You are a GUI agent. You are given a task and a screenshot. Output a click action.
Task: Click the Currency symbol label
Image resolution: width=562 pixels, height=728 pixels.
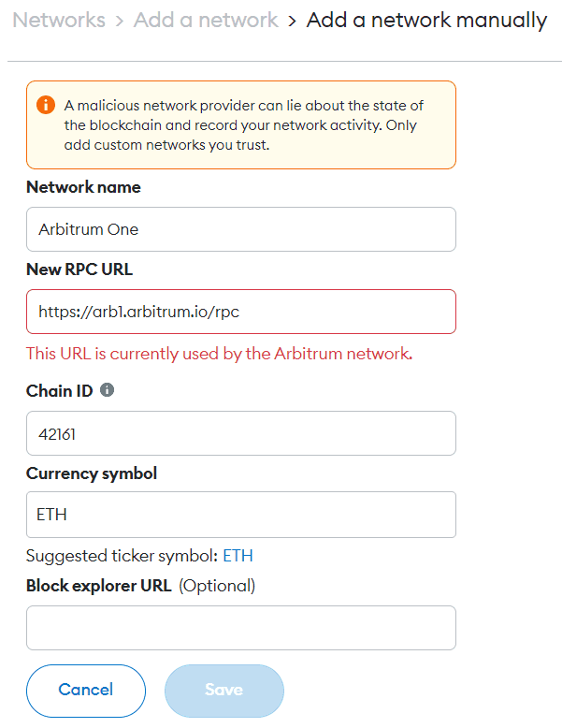point(92,473)
